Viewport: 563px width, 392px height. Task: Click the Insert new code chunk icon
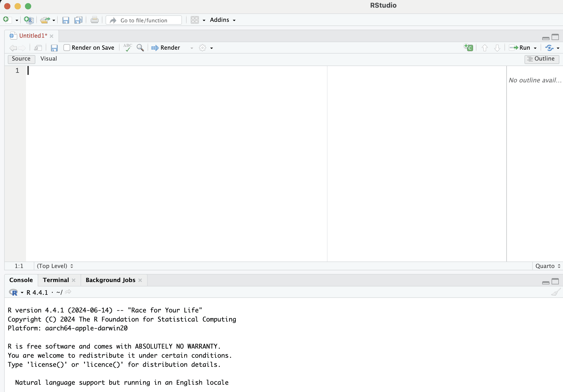point(468,48)
